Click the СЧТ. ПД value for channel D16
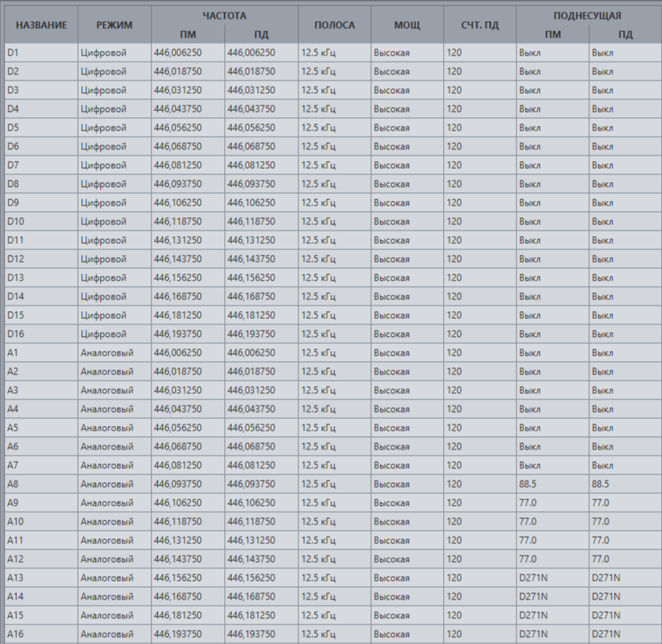The height and width of the screenshot is (644, 662). [x=480, y=334]
